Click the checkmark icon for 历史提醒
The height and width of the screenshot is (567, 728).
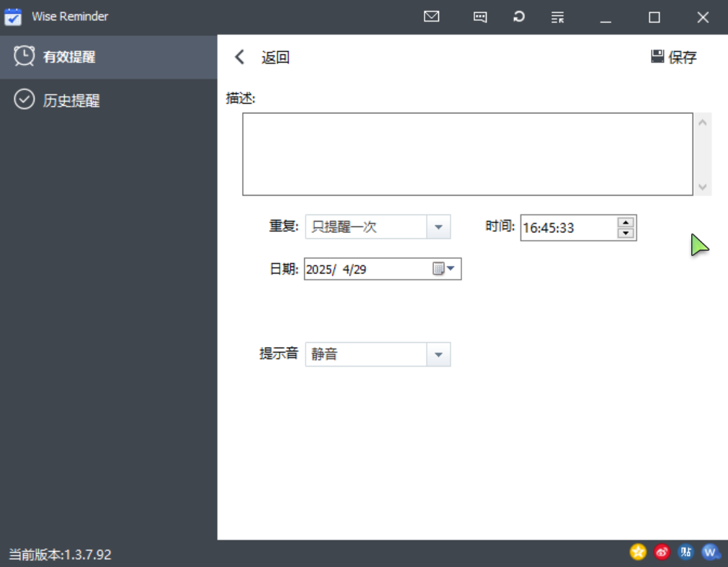coord(24,99)
